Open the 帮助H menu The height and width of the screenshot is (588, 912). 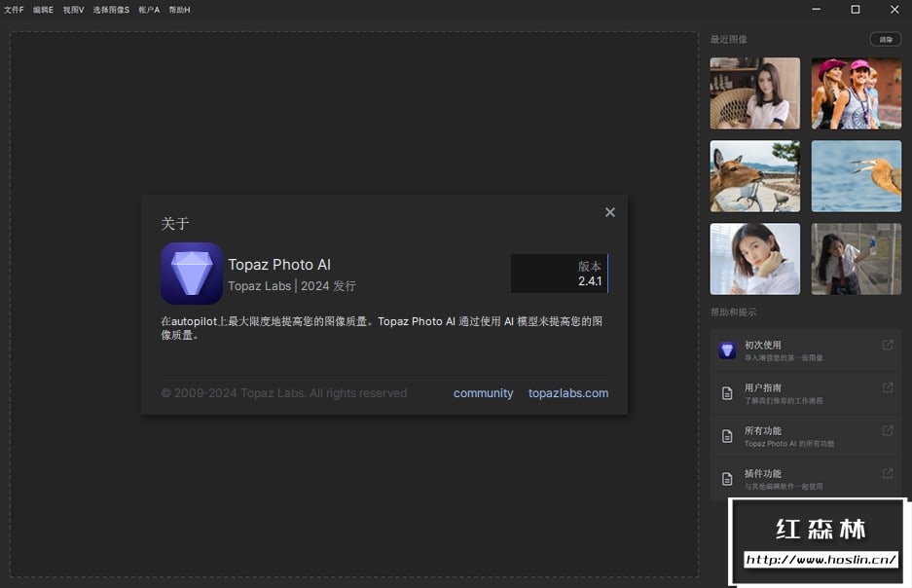179,10
